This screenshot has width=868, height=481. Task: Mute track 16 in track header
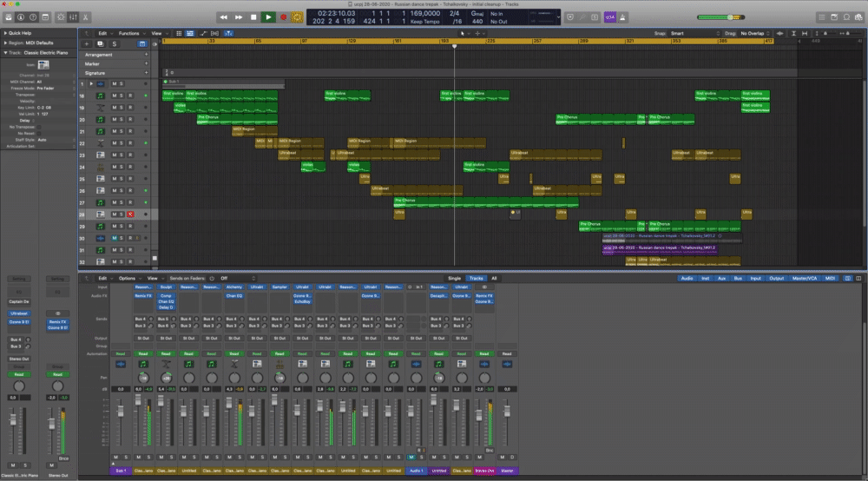coord(115,96)
